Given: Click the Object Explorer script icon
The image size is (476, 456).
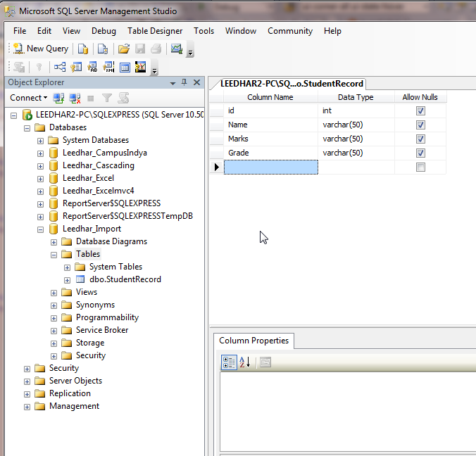Looking at the screenshot, I should (123, 98).
